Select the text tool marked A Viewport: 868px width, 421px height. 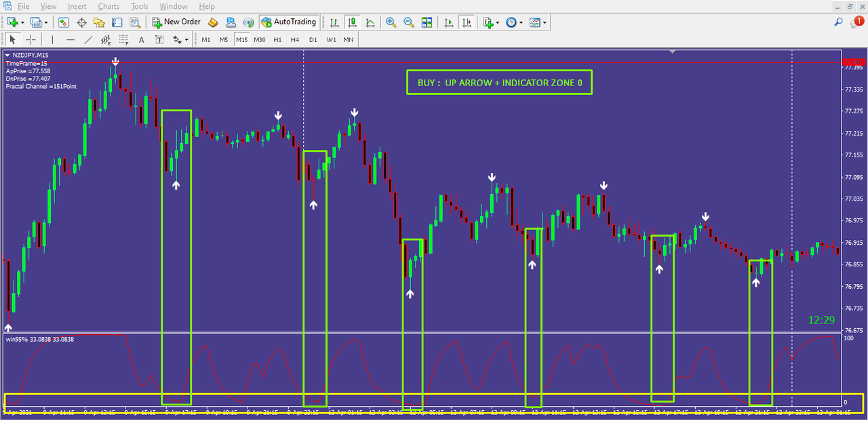(x=141, y=39)
